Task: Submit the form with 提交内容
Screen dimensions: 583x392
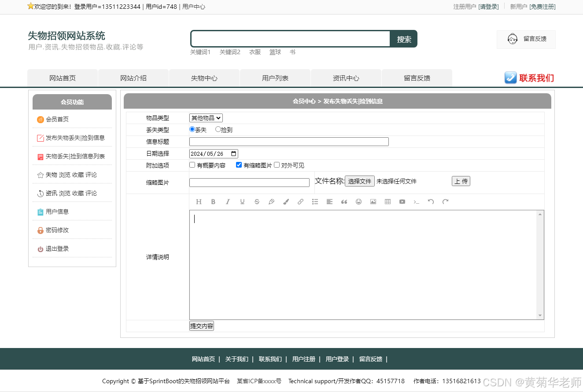Action: (x=202, y=326)
